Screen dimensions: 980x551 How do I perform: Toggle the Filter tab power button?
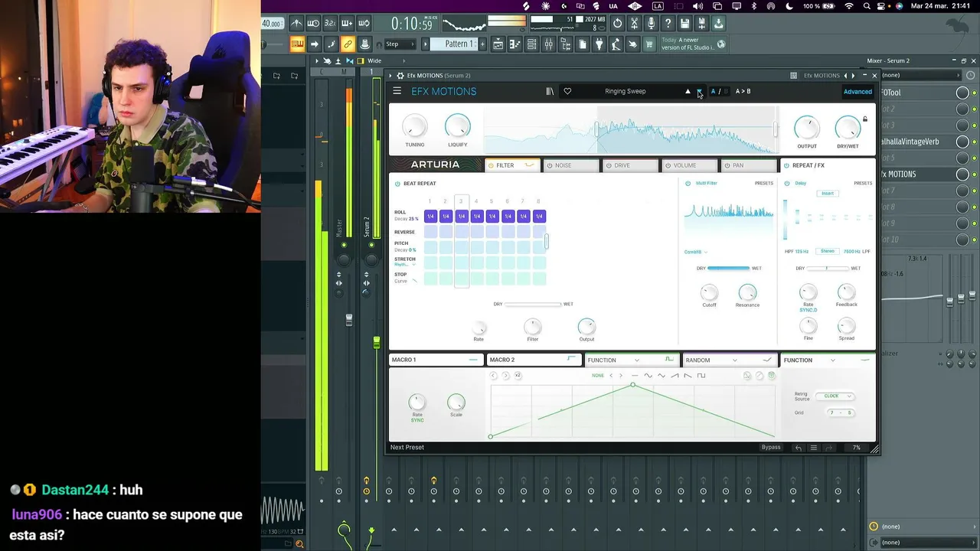490,165
